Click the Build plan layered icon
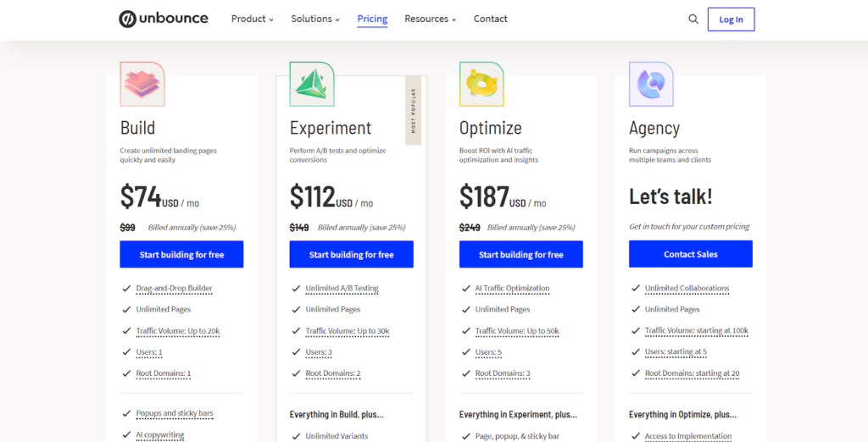 [142, 84]
